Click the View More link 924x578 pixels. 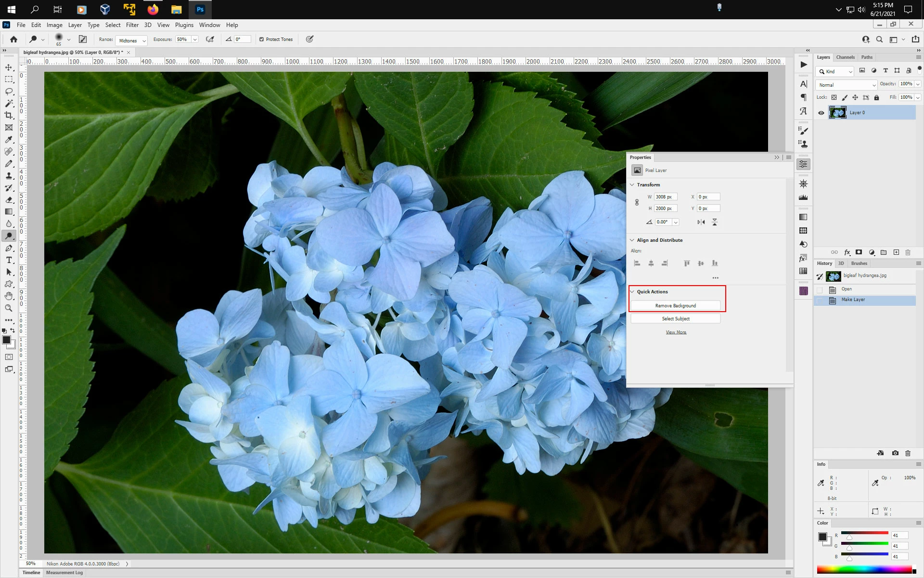coord(676,332)
